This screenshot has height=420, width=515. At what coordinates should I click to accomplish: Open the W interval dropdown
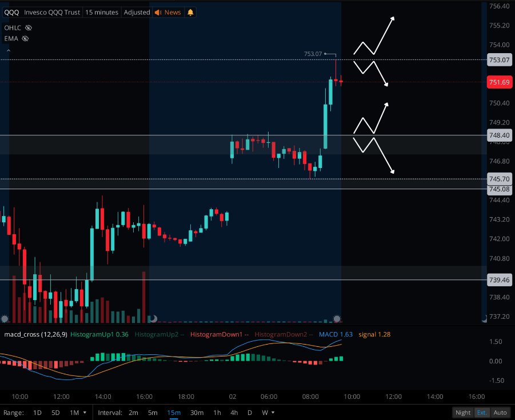pos(268,413)
